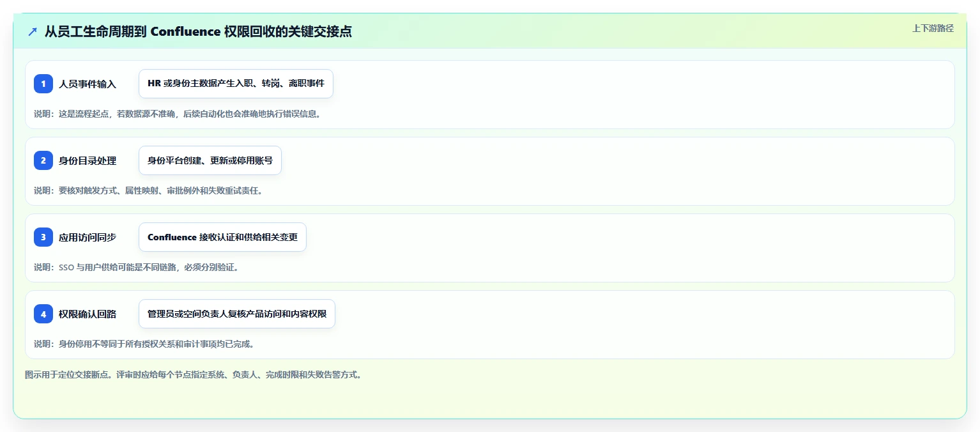Viewport: 980px width, 432px height.
Task: Select the step 1 number badge
Action: 43,84
